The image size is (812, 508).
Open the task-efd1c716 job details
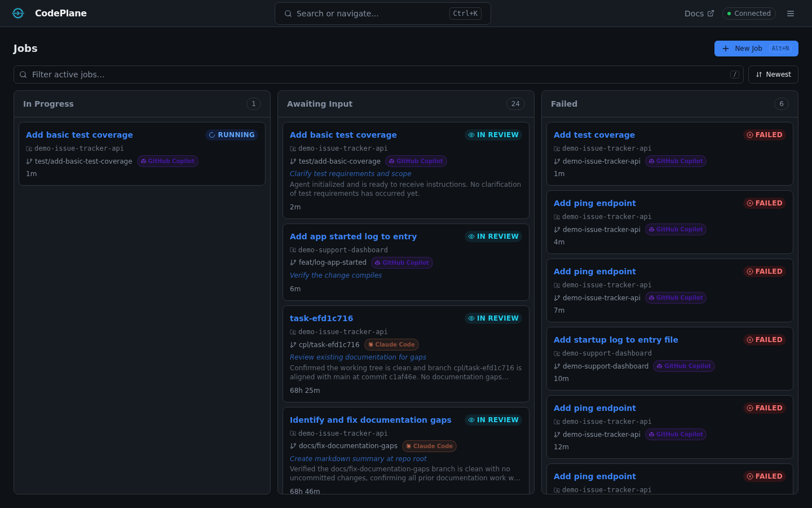coord(321,318)
